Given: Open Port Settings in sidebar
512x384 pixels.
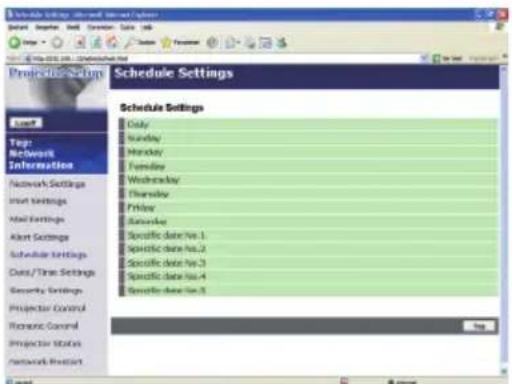Looking at the screenshot, I should 38,201.
